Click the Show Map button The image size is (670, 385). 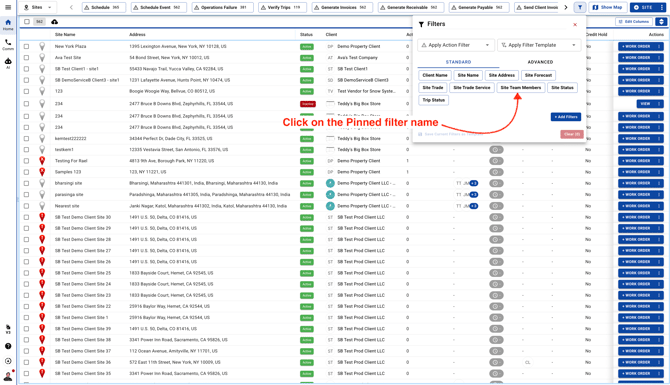click(608, 7)
